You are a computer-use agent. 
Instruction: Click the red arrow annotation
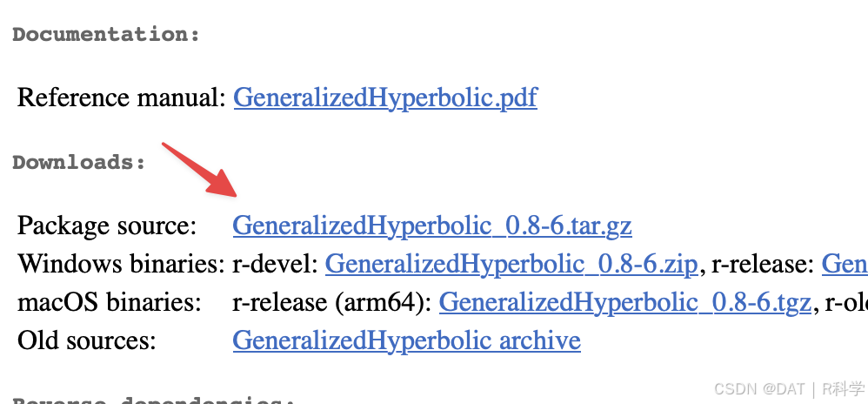pos(200,170)
